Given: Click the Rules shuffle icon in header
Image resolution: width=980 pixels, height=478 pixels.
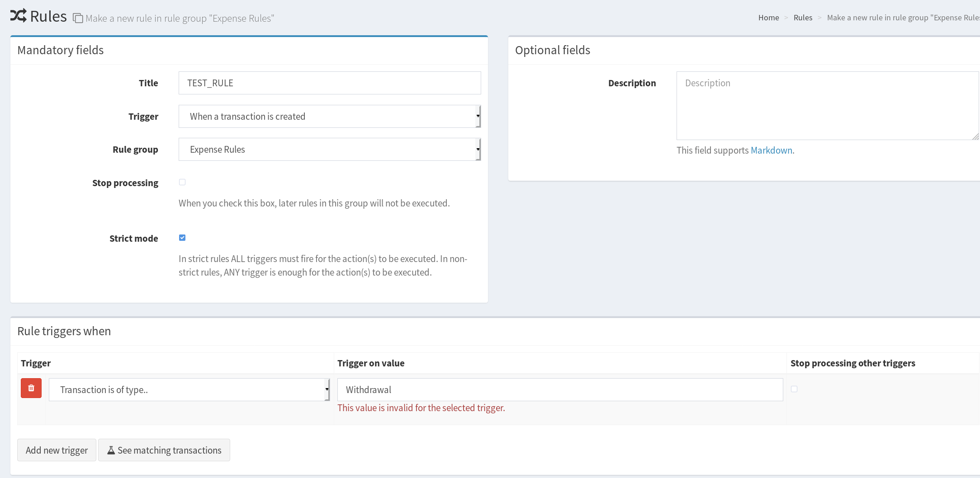Looking at the screenshot, I should (19, 16).
